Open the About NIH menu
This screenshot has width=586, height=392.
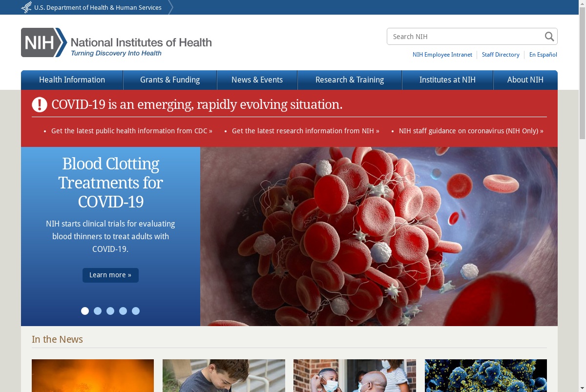(x=525, y=80)
